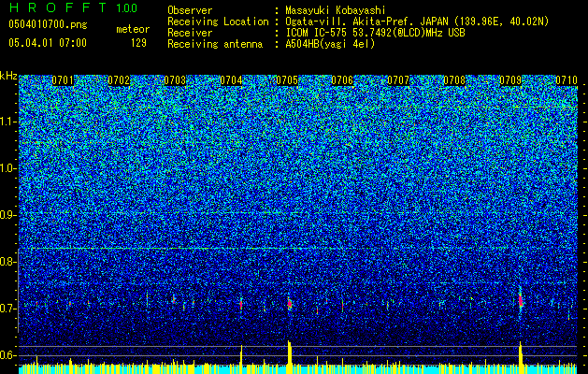The width and height of the screenshot is (588, 374).
Task: Click the 1.1 kHz axis label
Action: click(x=7, y=122)
